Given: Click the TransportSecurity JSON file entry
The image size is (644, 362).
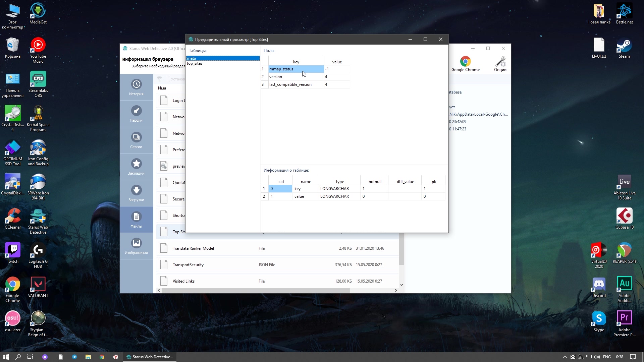Looking at the screenshot, I should [x=188, y=264].
